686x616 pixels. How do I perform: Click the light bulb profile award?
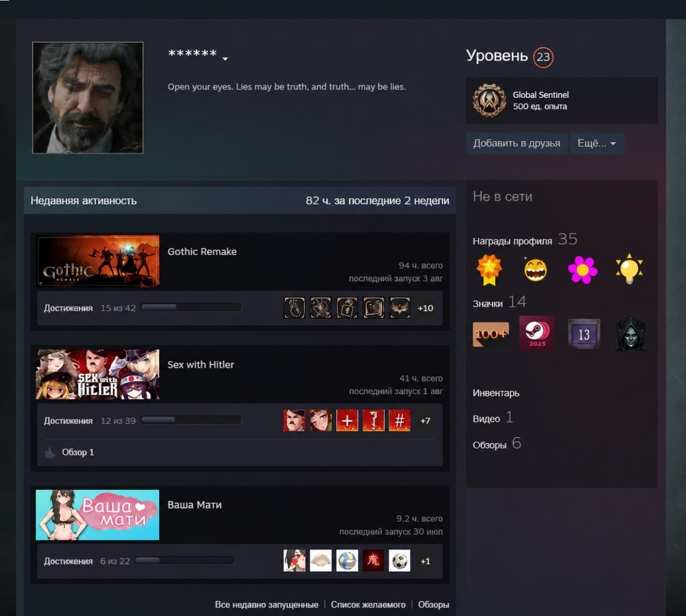coord(629,269)
